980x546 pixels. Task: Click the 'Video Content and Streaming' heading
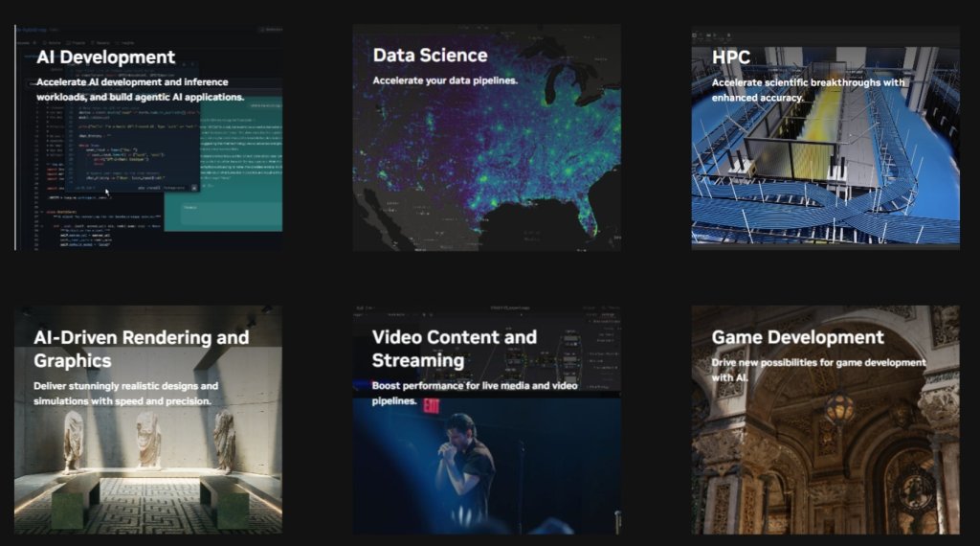coord(455,349)
